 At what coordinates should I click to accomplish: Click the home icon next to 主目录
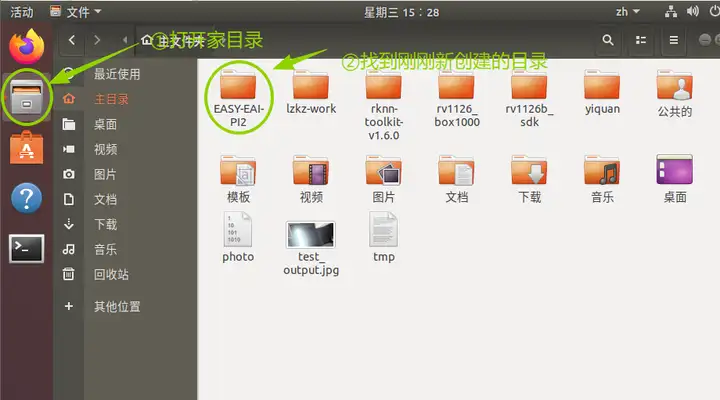pos(68,99)
